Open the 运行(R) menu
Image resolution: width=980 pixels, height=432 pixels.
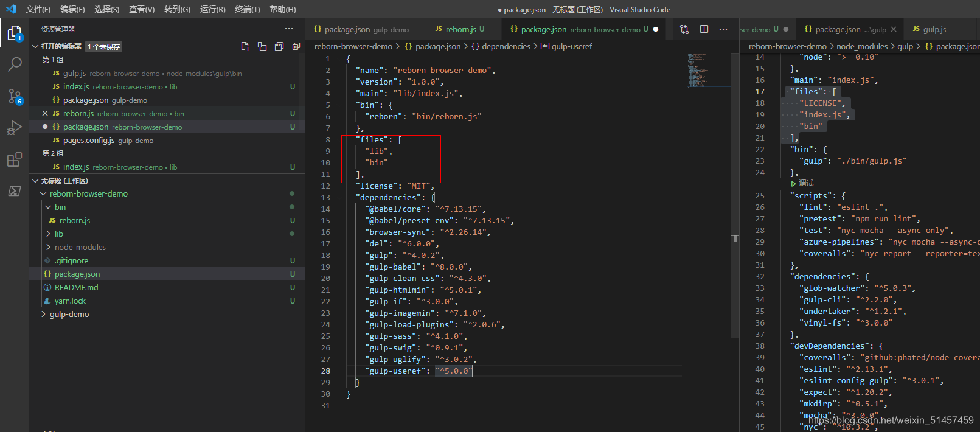pos(212,9)
